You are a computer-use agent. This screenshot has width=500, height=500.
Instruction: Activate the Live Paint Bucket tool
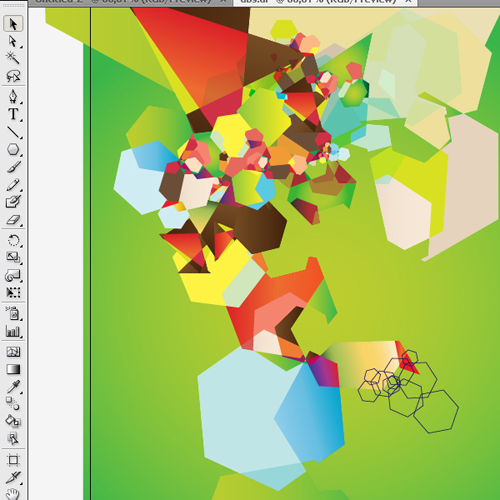(13, 421)
